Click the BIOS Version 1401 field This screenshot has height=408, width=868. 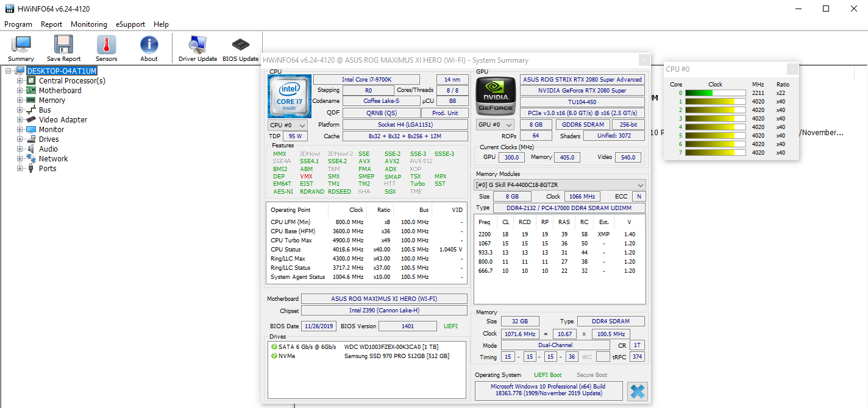[408, 326]
